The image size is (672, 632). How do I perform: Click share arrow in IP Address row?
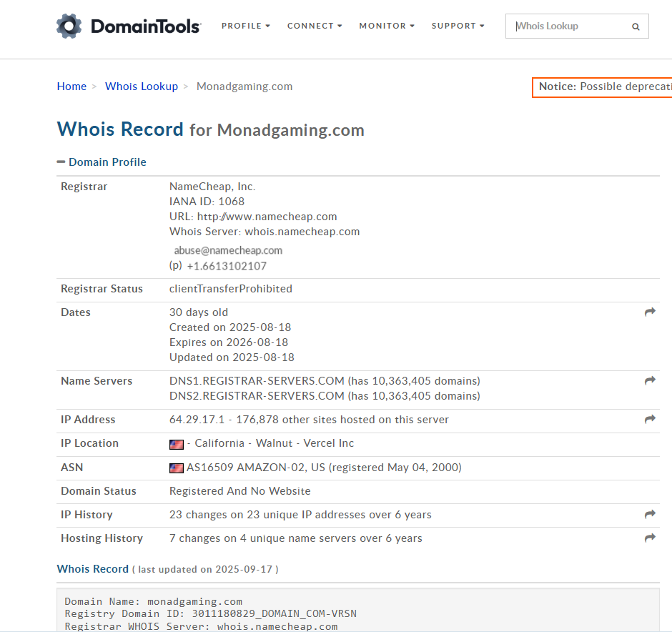[x=650, y=419]
